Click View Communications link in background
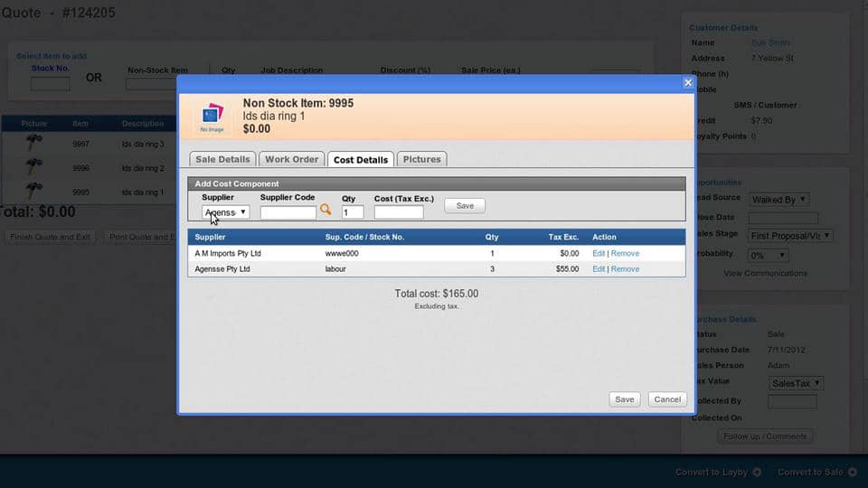This screenshot has height=488, width=868. click(x=765, y=273)
